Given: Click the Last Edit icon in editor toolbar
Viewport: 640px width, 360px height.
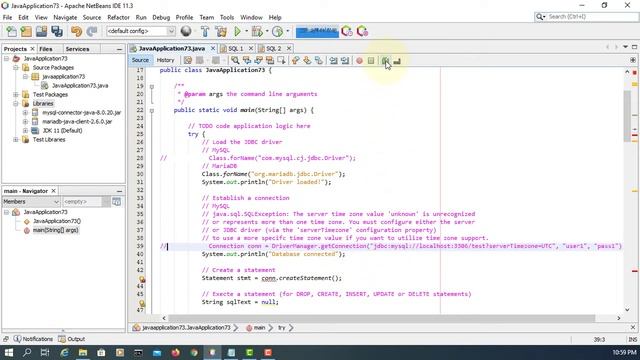Looking at the screenshot, I should coord(188,60).
